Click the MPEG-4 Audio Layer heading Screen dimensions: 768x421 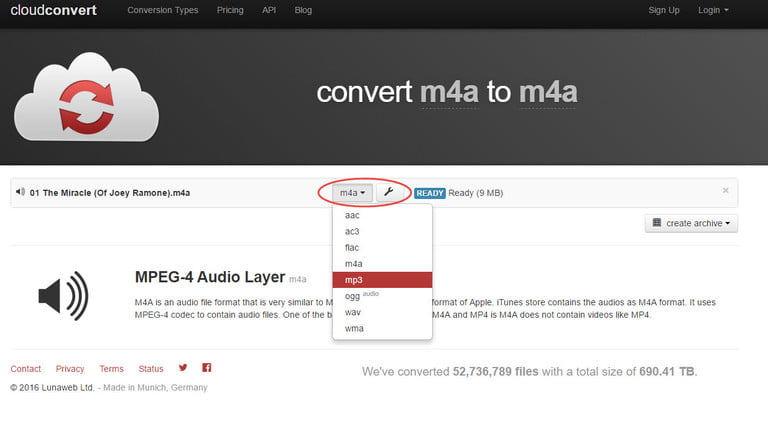click(210, 277)
